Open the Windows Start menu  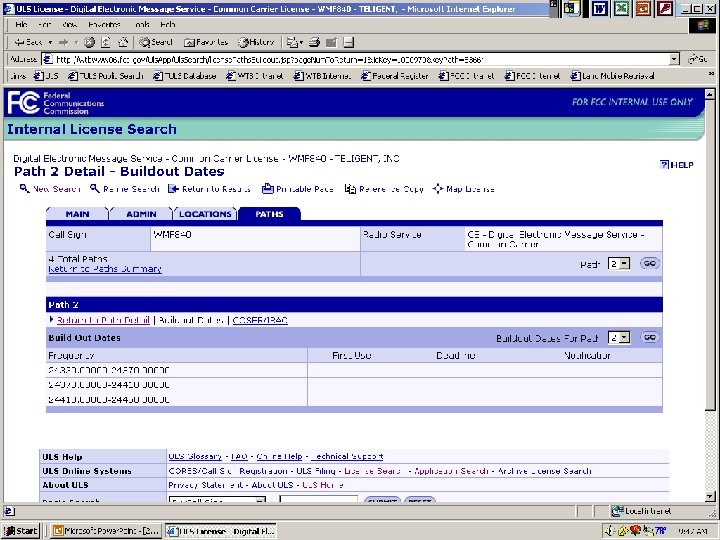[x=20, y=531]
